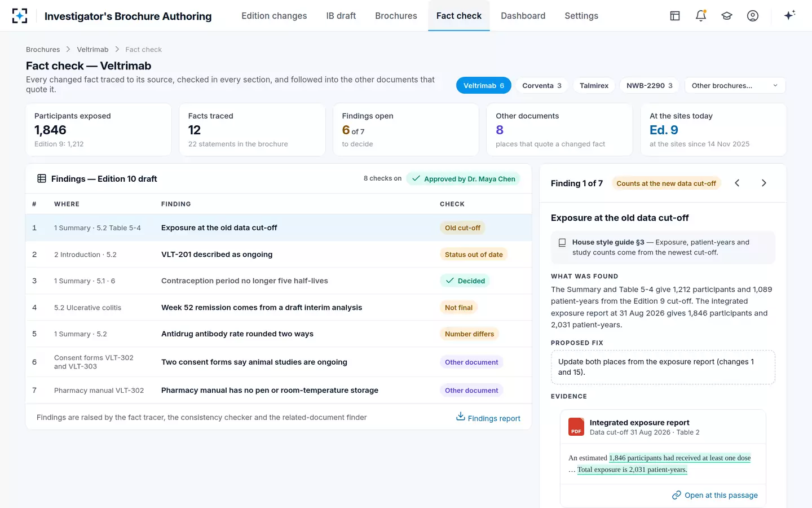This screenshot has width=812, height=508.
Task: Go to previous finding arrow
Action: coord(737,183)
